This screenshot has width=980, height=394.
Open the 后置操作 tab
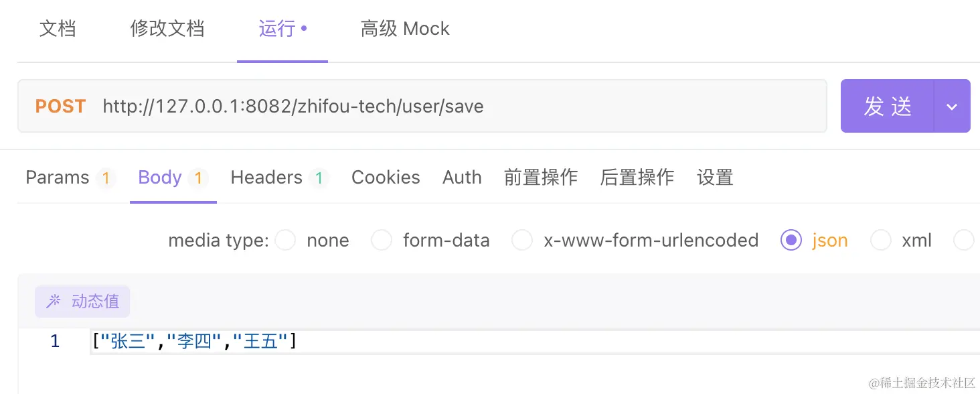637,178
